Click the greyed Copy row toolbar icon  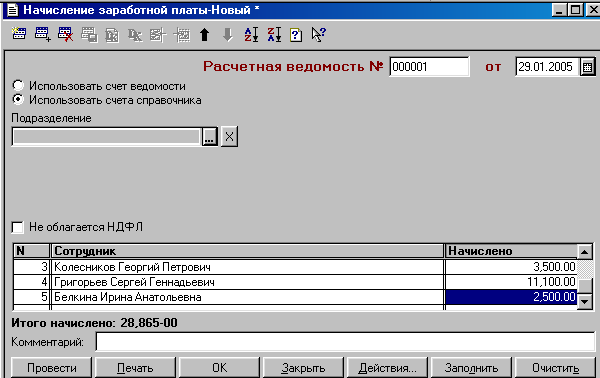coord(89,35)
